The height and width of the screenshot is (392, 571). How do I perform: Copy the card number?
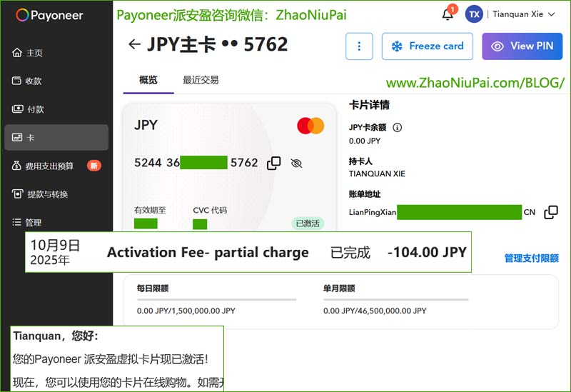pos(273,164)
